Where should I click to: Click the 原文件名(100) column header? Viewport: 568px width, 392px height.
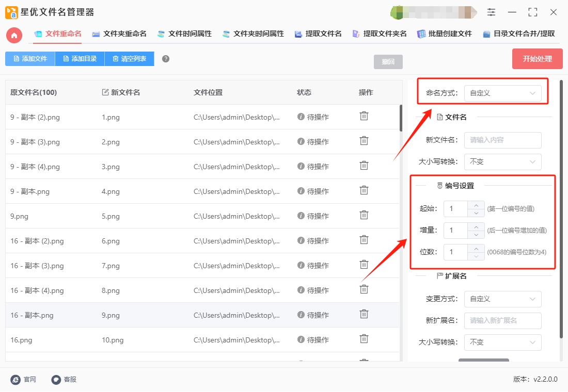point(34,93)
